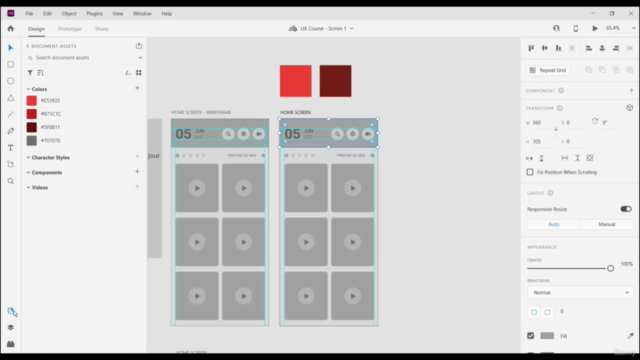Open the mobile device preview icon
Image resolution: width=640 pixels, height=360 pixels.
pos(576,29)
